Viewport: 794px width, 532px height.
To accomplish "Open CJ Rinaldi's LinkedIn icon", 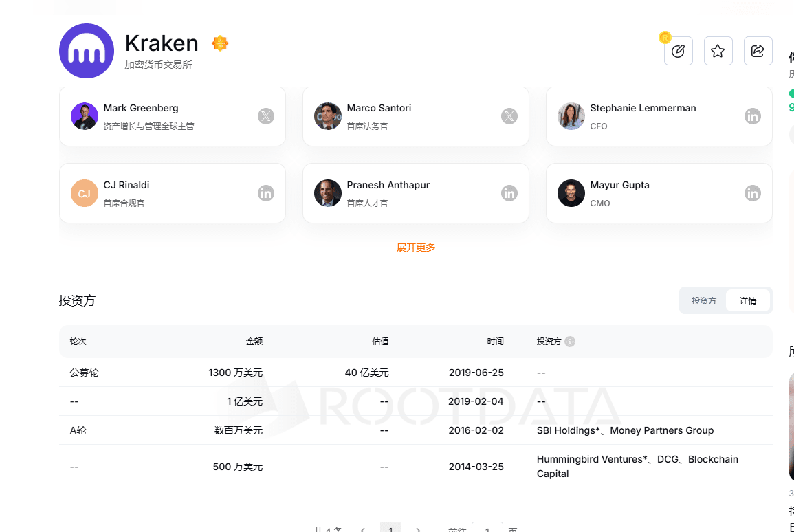I will click(x=266, y=193).
